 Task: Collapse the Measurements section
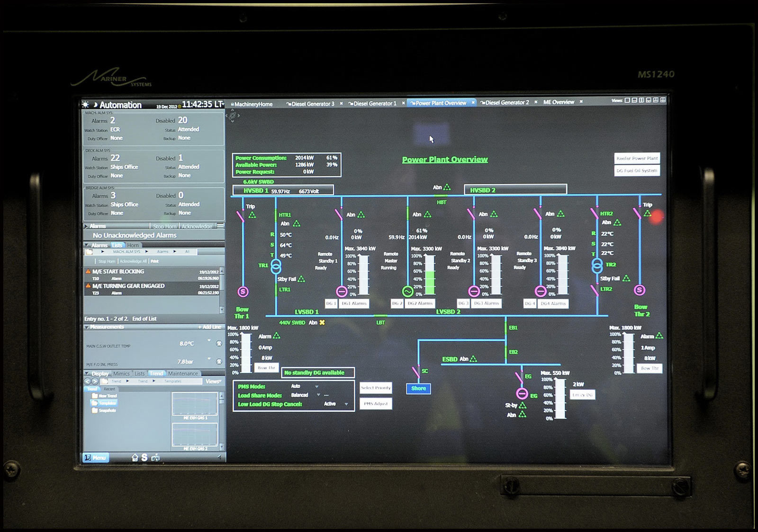(x=87, y=327)
